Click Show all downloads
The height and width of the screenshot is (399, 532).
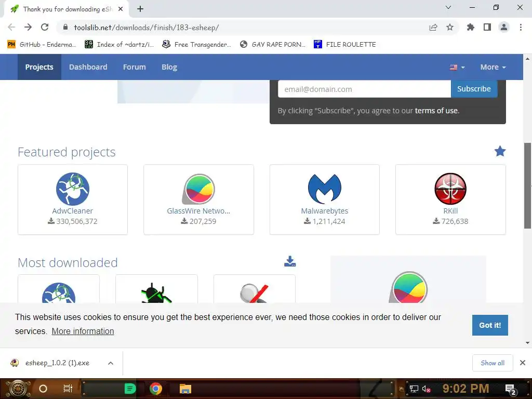click(x=493, y=363)
